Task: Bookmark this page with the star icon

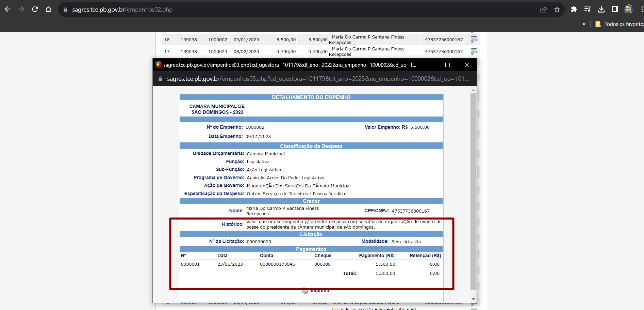Action: pyautogui.click(x=557, y=10)
